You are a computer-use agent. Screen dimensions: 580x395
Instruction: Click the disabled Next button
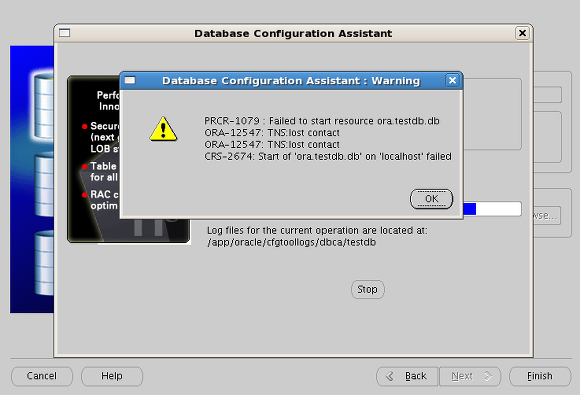tap(470, 377)
